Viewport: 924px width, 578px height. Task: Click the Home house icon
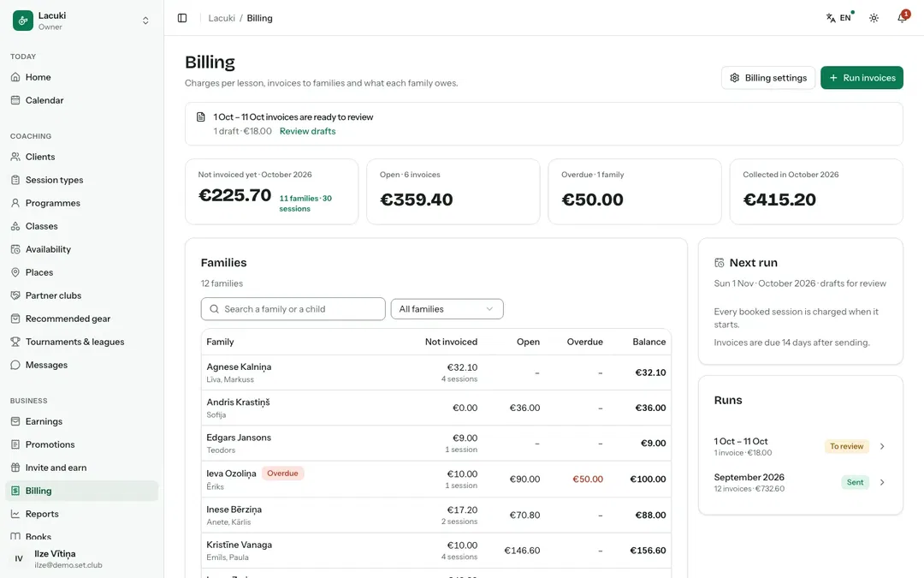pyautogui.click(x=15, y=77)
